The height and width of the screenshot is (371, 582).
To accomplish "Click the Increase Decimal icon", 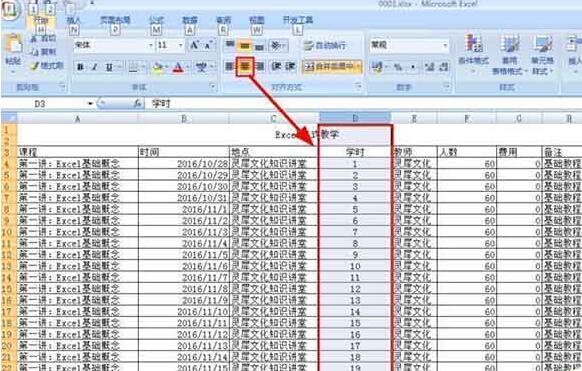I will 429,67.
